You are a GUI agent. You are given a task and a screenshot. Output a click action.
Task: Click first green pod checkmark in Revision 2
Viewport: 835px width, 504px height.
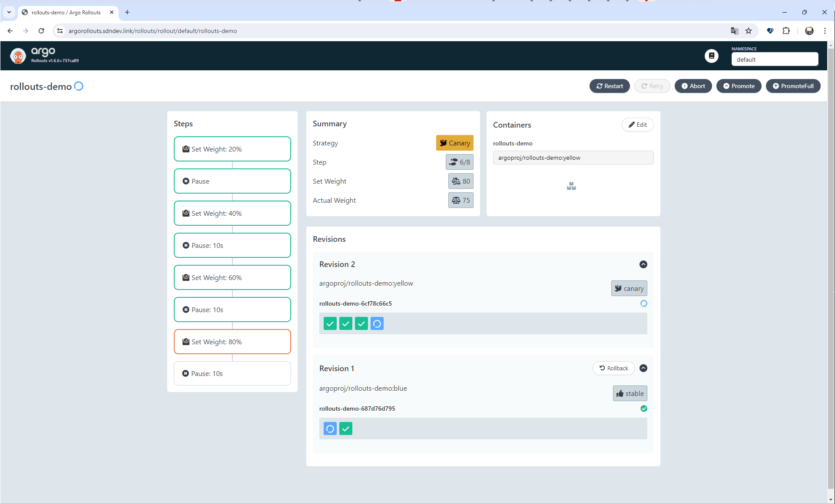[x=330, y=323]
